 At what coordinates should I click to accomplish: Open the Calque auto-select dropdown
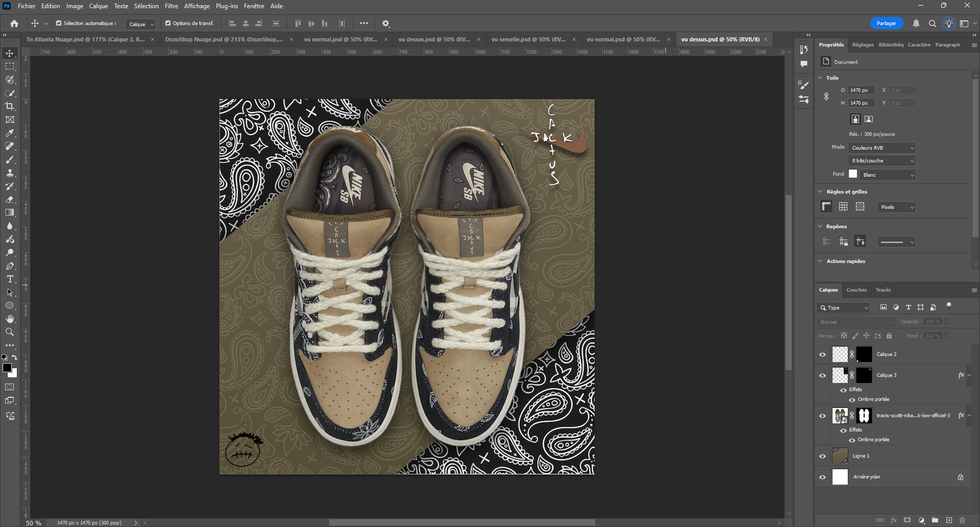pos(140,24)
